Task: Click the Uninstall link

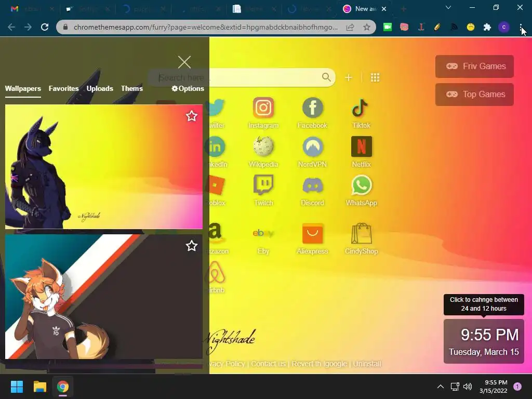Action: [367, 364]
